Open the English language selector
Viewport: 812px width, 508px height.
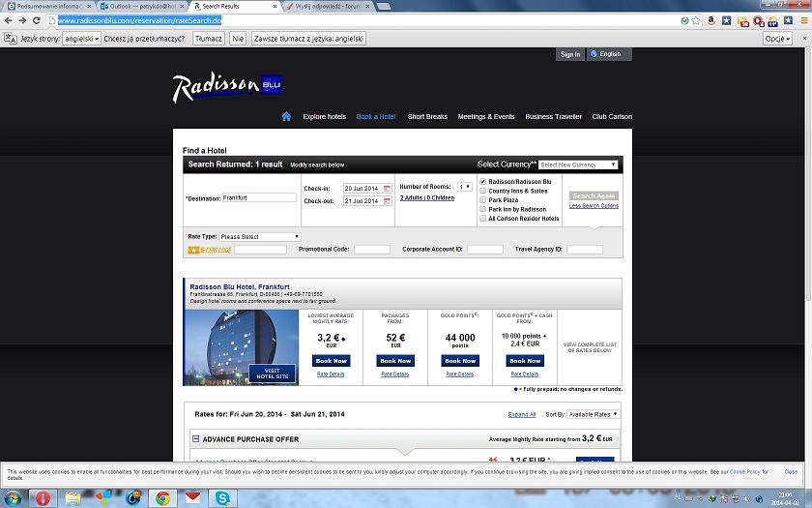[609, 54]
